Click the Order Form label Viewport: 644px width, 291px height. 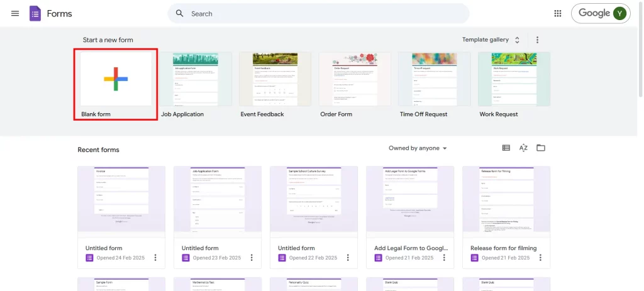[336, 114]
